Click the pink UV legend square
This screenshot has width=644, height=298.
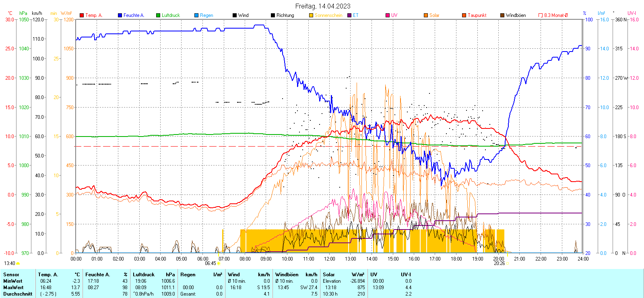click(x=388, y=15)
